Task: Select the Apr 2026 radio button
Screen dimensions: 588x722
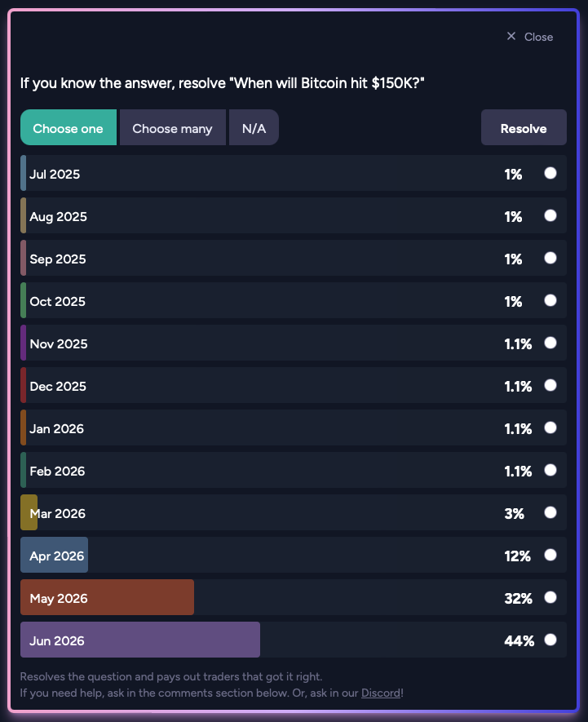Action: [x=550, y=555]
